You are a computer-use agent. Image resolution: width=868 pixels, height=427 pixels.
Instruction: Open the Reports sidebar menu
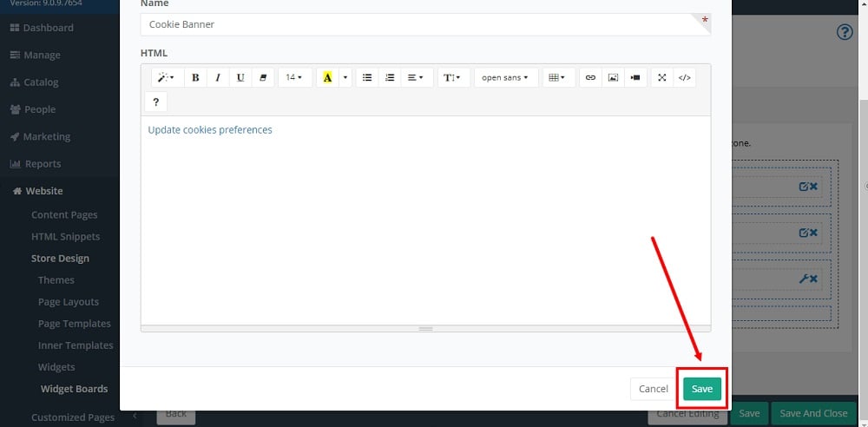[x=43, y=163]
